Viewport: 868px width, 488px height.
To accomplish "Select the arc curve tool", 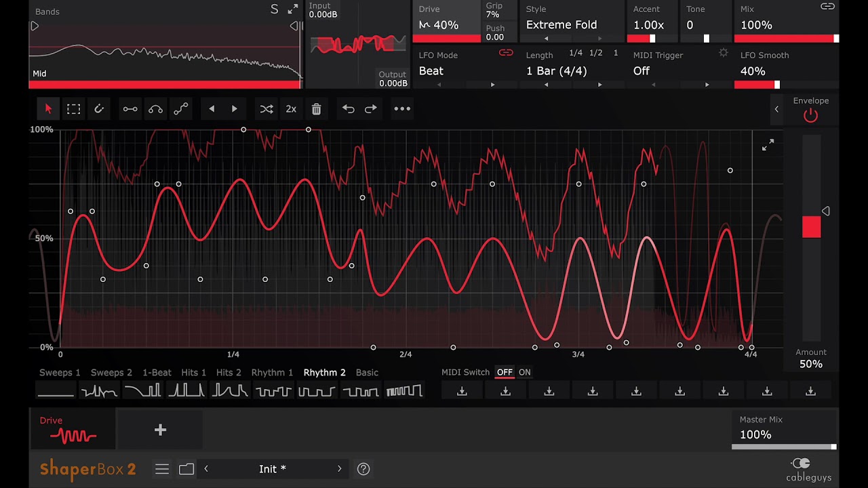I will pos(155,108).
